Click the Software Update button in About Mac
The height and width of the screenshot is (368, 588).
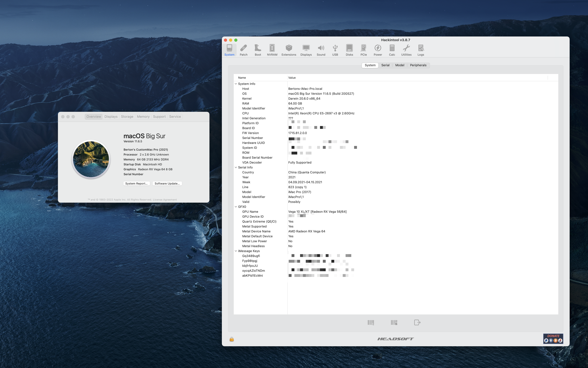(167, 183)
